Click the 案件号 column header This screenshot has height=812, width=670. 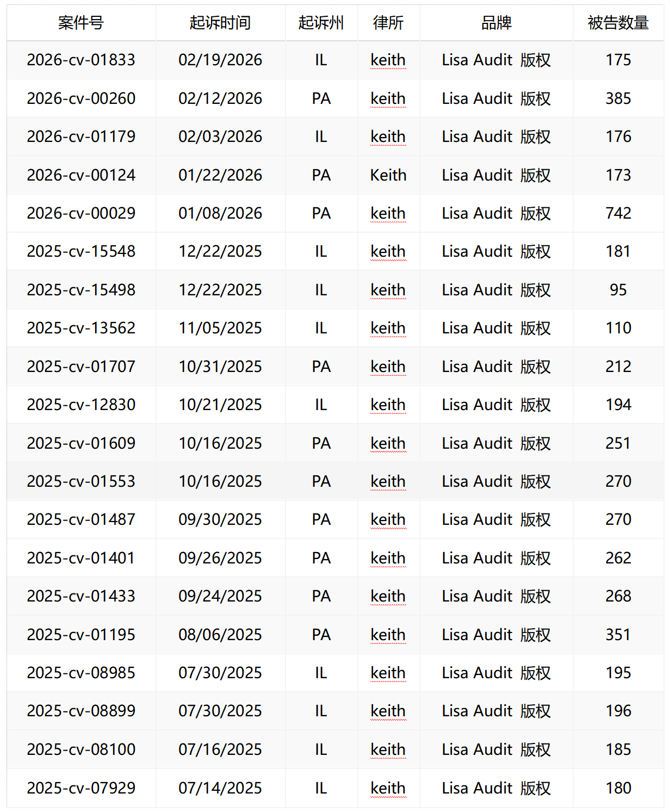81,23
